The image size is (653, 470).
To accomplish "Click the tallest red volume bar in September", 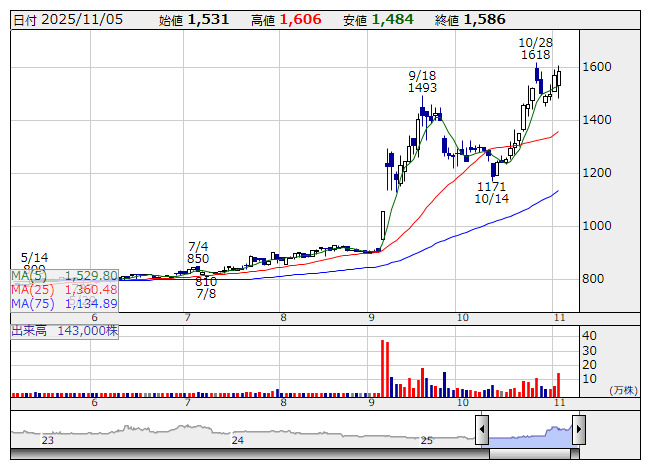I will tap(382, 368).
